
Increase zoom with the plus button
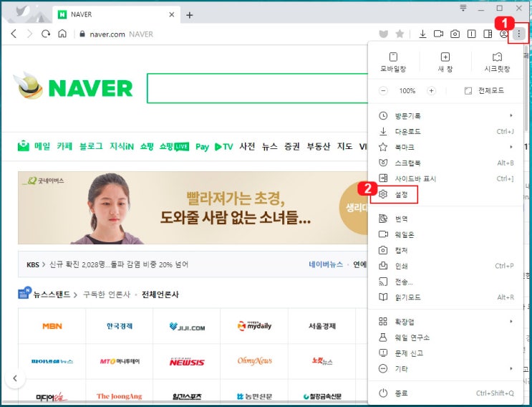point(431,90)
